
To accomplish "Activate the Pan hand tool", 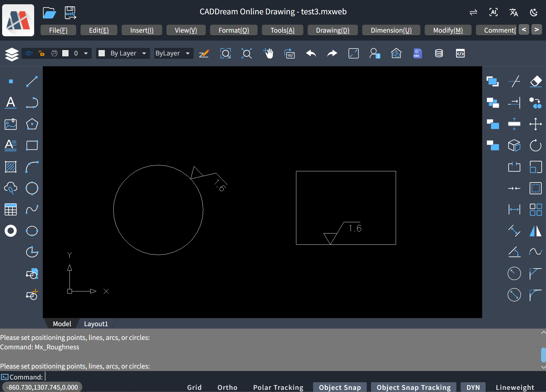I will (x=268, y=53).
